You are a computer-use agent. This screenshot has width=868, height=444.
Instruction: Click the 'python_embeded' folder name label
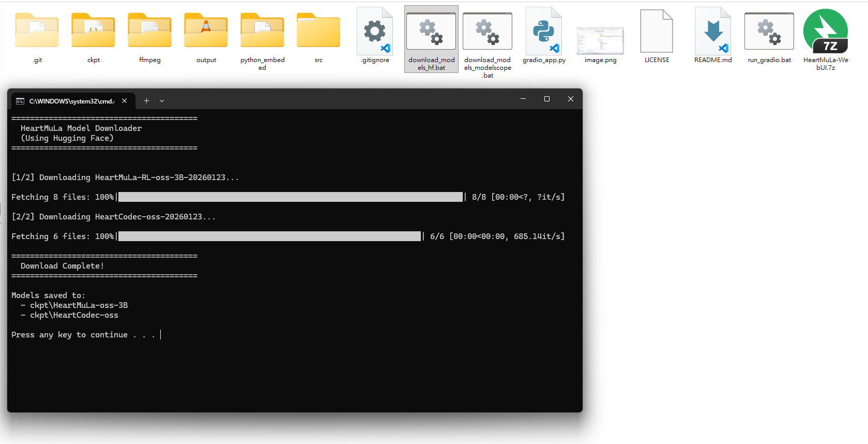263,64
